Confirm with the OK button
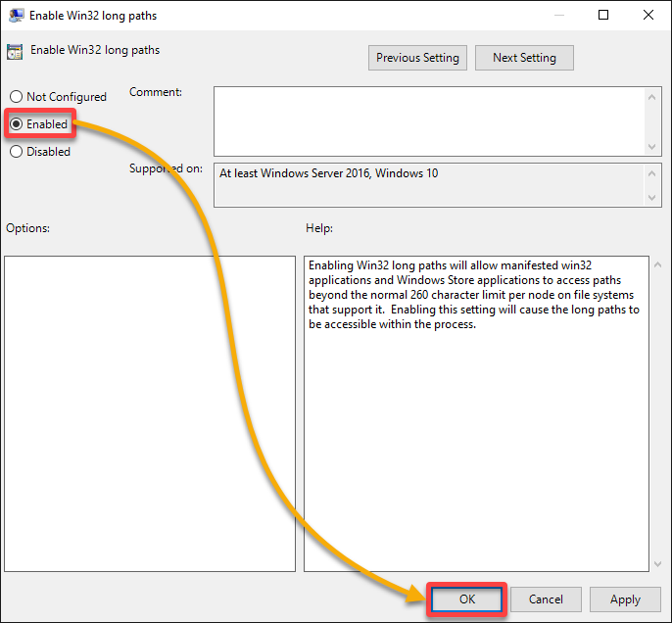This screenshot has height=623, width=672. 466,599
